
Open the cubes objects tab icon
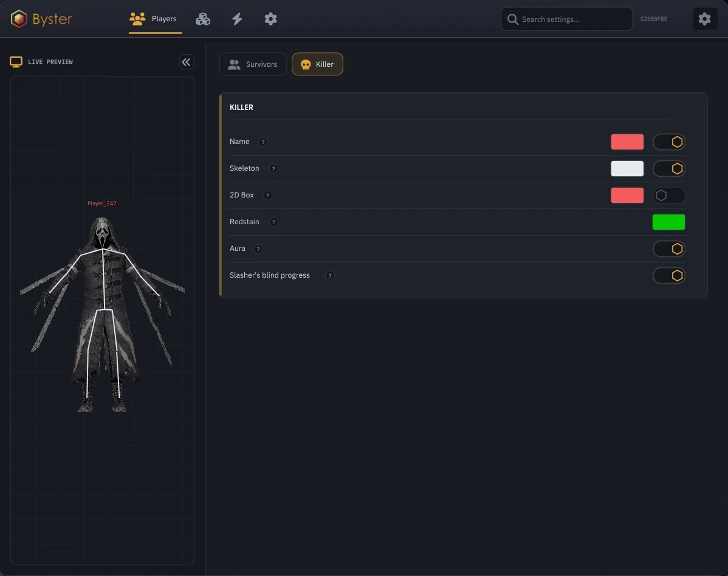[x=203, y=19]
